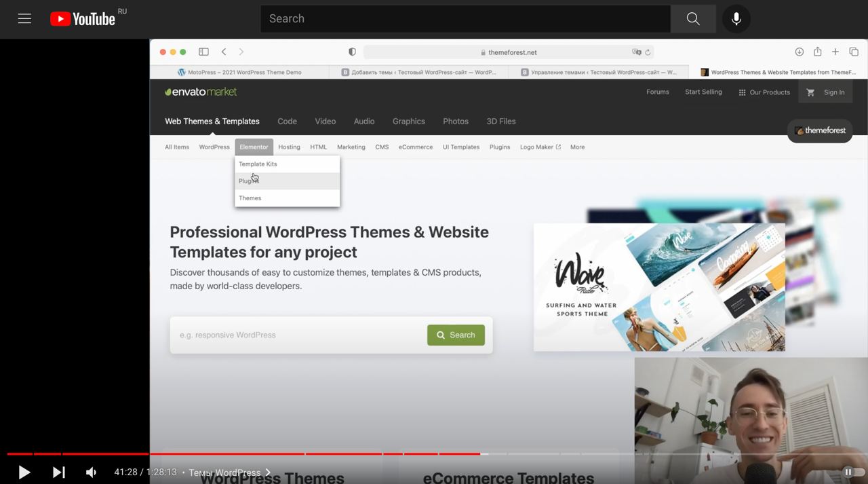Expand the UI Templates submenu
Screen dimensions: 868x484
tap(461, 147)
